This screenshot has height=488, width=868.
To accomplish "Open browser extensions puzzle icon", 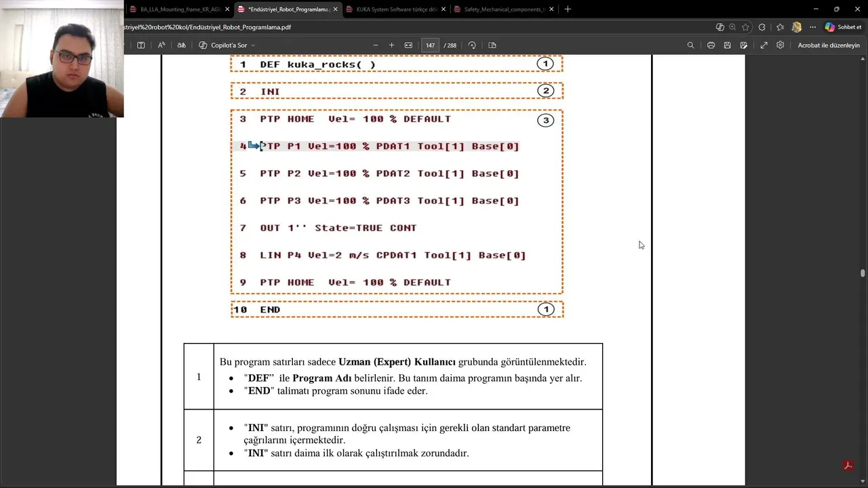I will coord(762,27).
